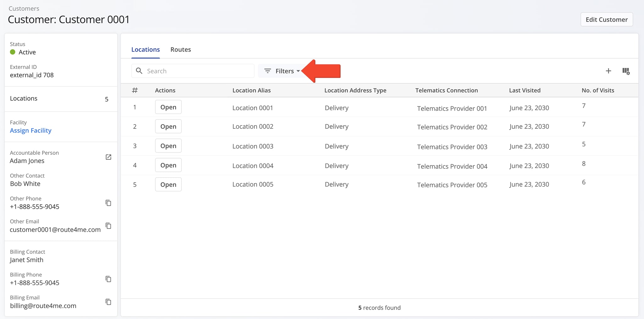The image size is (644, 319).
Task: Copy the Billing Email address
Action: 108,302
